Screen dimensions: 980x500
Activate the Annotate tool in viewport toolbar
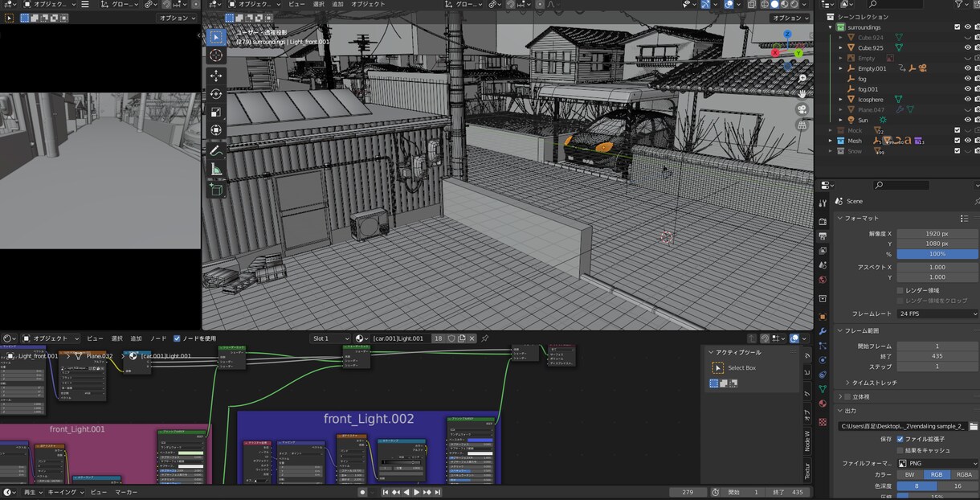point(215,150)
